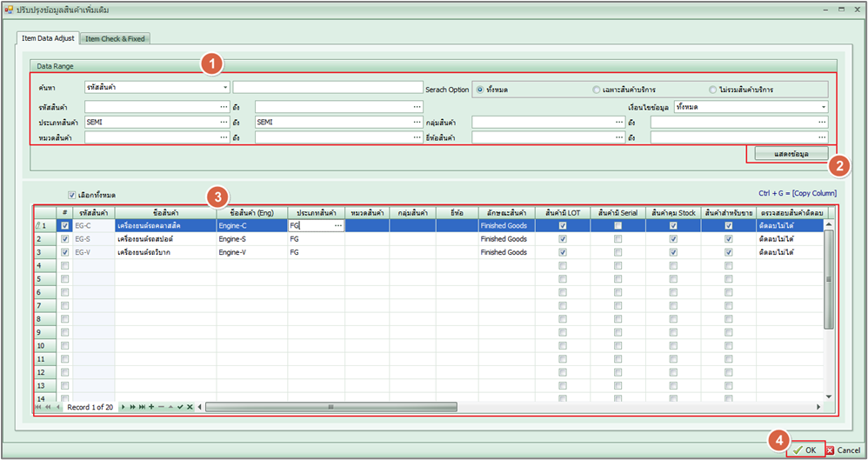
Task: Click the แสดงข้อมูล button
Action: point(786,154)
